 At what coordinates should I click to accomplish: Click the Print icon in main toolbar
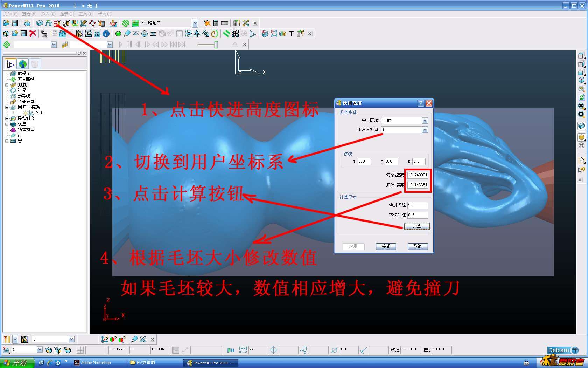(x=27, y=23)
